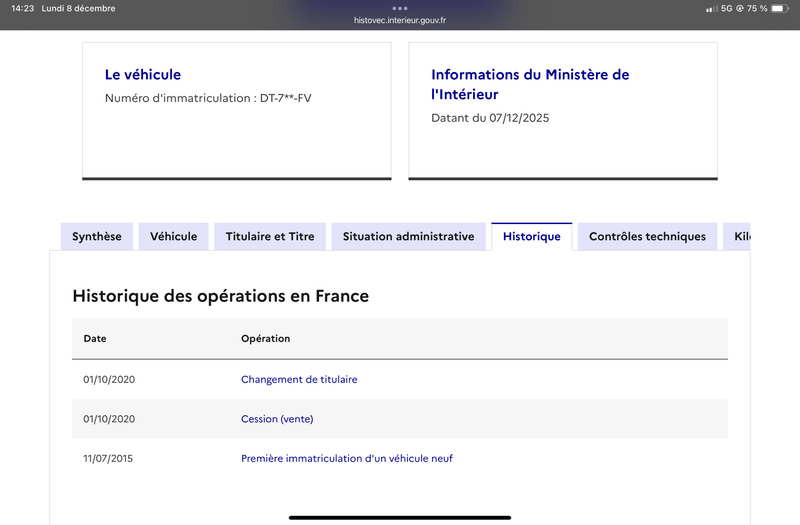Tap the three-dot multitasking icon at top
Viewport: 800px width, 525px height.
coord(400,8)
